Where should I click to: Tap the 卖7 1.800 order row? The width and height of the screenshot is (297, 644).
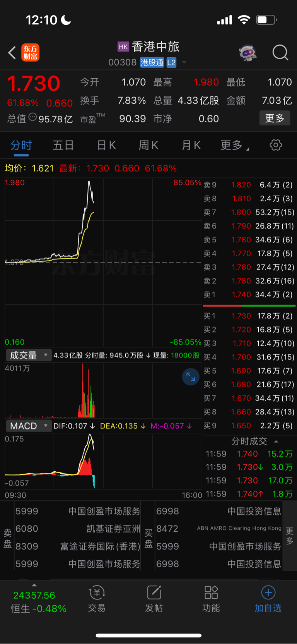[x=249, y=212]
